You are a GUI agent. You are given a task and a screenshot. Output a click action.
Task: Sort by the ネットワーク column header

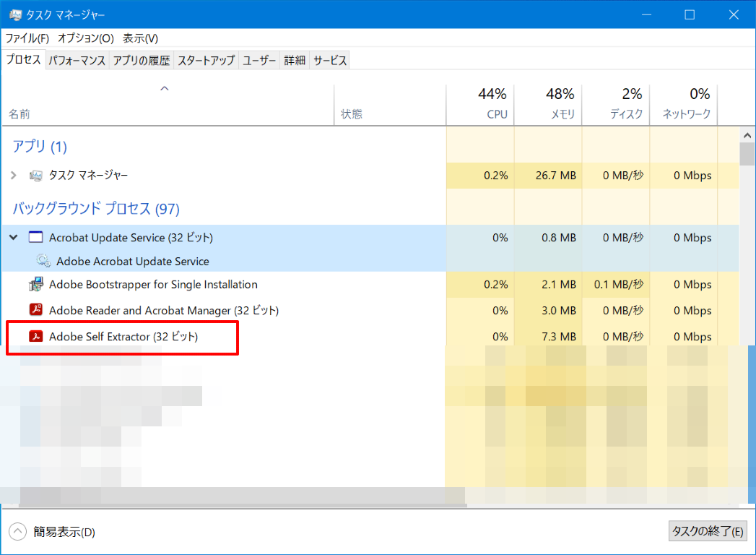[x=684, y=104]
